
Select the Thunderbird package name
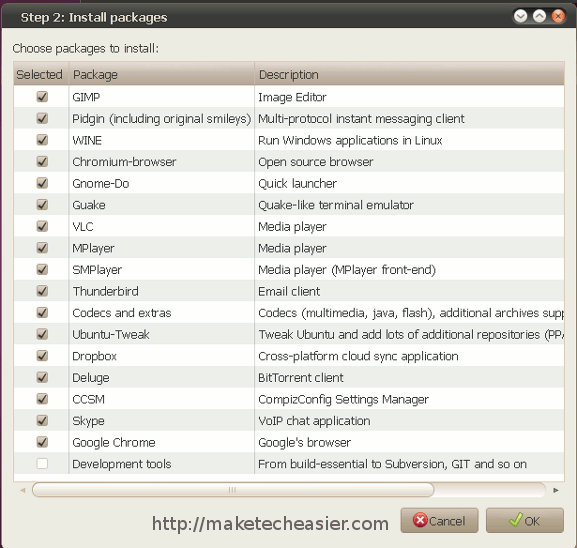click(106, 291)
